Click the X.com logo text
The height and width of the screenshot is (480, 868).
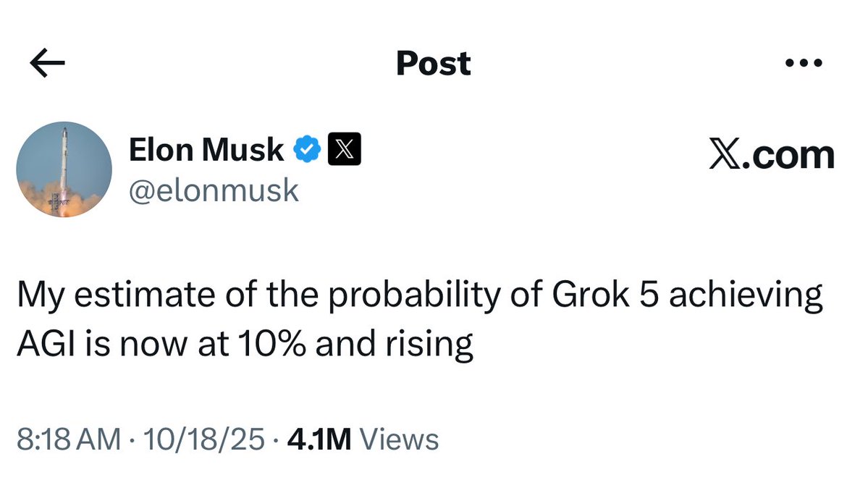(x=772, y=155)
